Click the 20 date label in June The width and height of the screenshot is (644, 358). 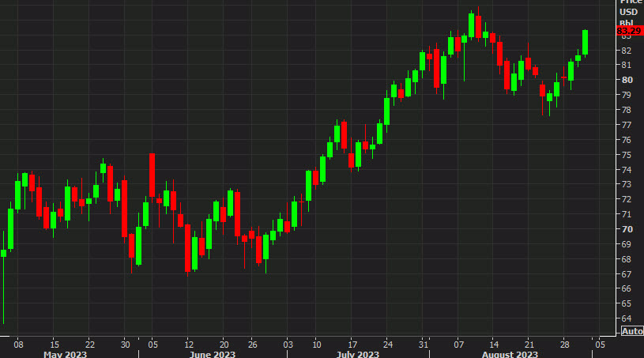tap(224, 345)
